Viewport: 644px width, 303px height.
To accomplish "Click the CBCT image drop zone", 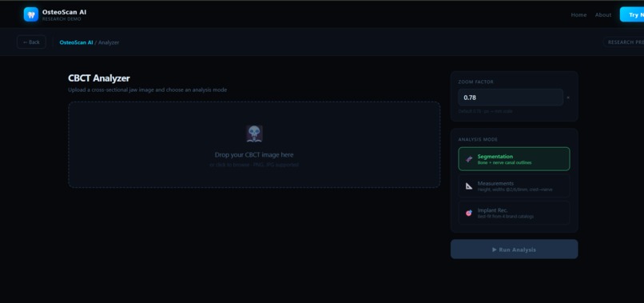I will tap(254, 145).
